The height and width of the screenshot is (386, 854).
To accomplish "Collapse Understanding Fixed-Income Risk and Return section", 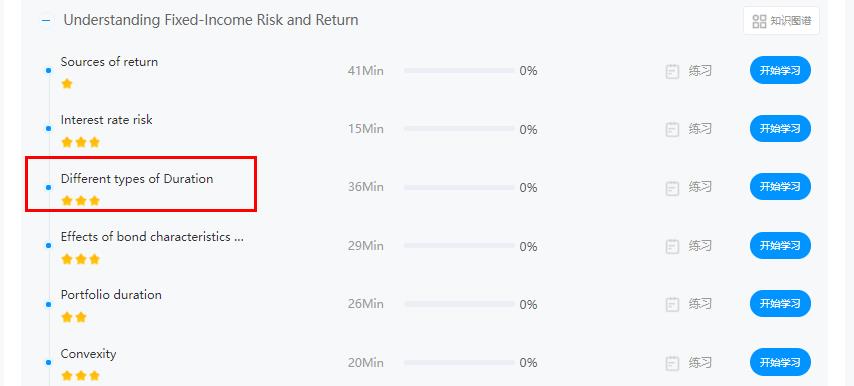I will [x=46, y=21].
